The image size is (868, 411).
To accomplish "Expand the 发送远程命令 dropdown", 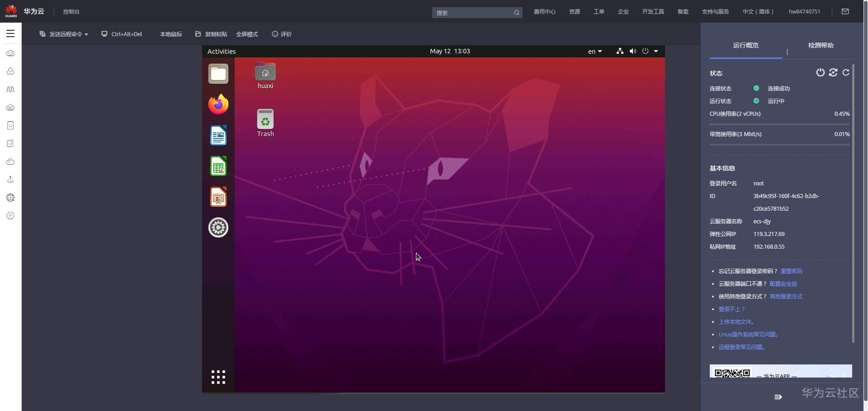I will (64, 34).
